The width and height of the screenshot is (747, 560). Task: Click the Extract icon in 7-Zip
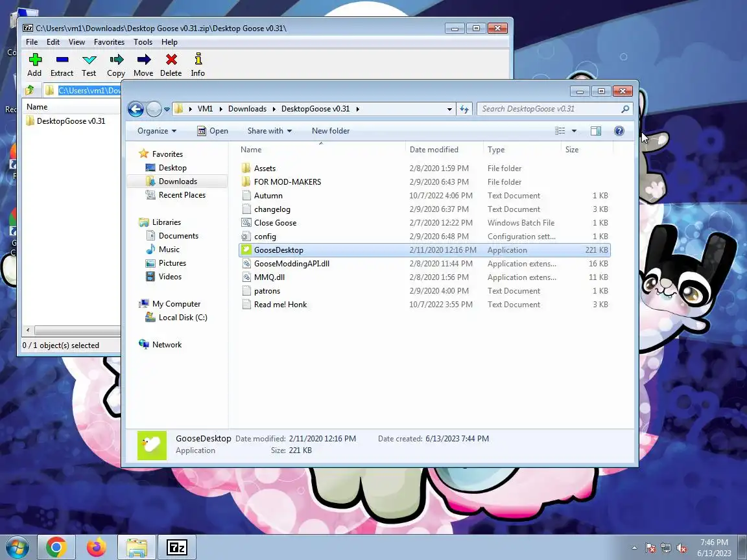62,65
